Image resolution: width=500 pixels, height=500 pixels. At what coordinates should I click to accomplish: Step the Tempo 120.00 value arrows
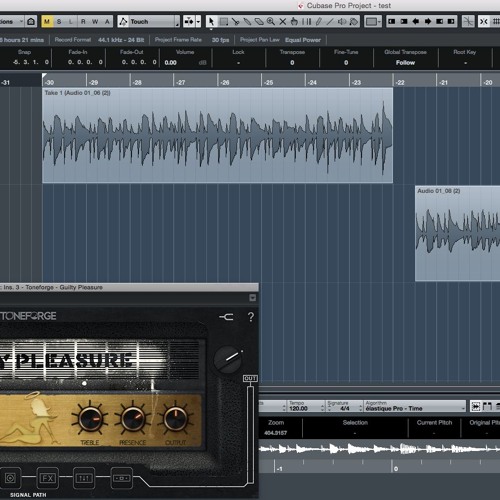322,408
